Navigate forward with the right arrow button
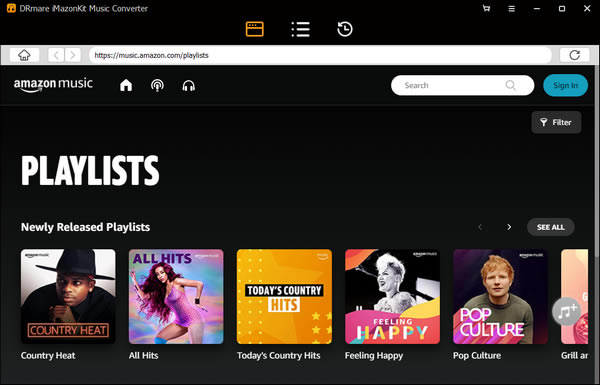Image resolution: width=600 pixels, height=385 pixels. tap(73, 55)
